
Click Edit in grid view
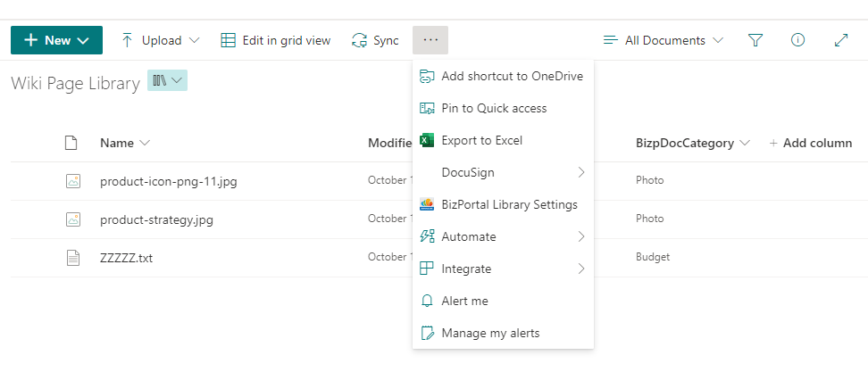(276, 40)
